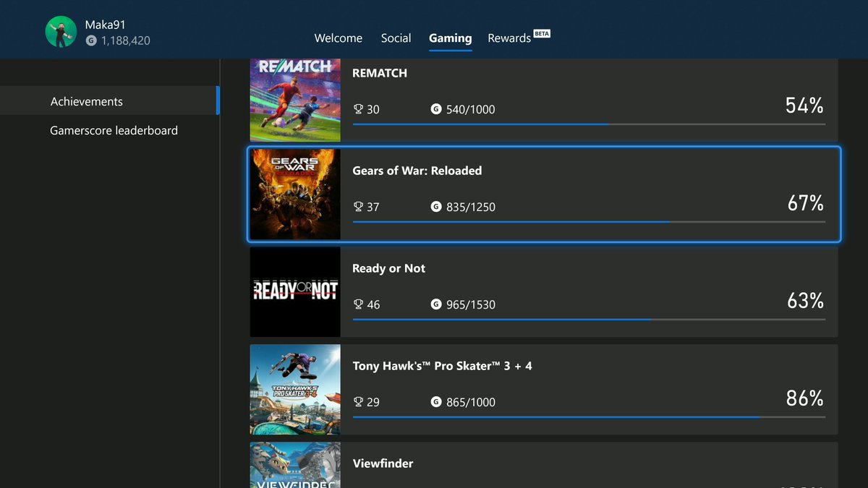Viewport: 868px width, 488px height.
Task: Open the Viewfinder game title
Action: pyautogui.click(x=383, y=463)
